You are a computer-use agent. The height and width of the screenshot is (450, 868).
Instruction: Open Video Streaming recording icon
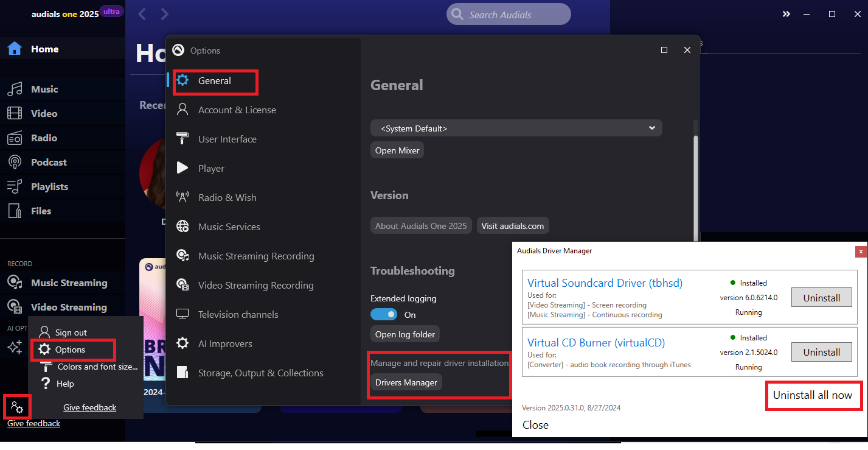pyautogui.click(x=15, y=307)
